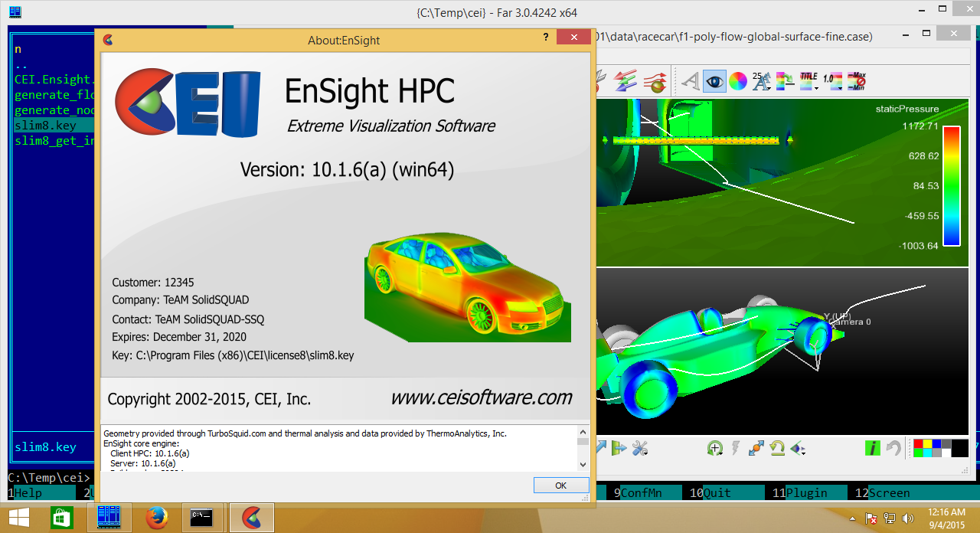Viewport: 980px width, 533px height.
Task: Click the 'Expires: December 31, 2020' text
Action: point(179,337)
